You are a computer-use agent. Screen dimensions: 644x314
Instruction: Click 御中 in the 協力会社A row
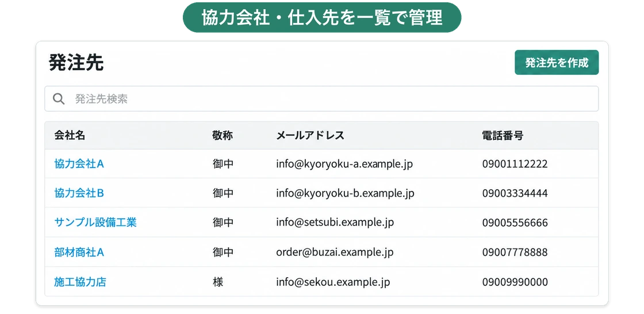223,164
